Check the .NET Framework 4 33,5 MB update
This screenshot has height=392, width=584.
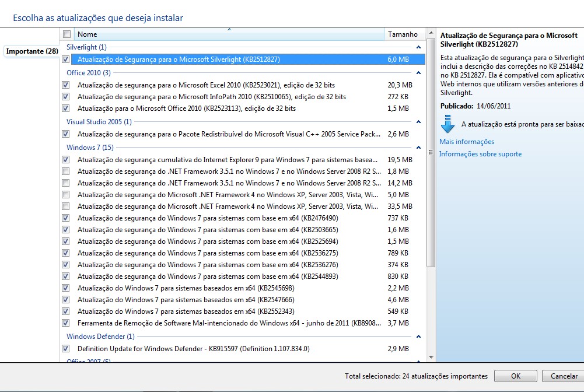coord(66,206)
